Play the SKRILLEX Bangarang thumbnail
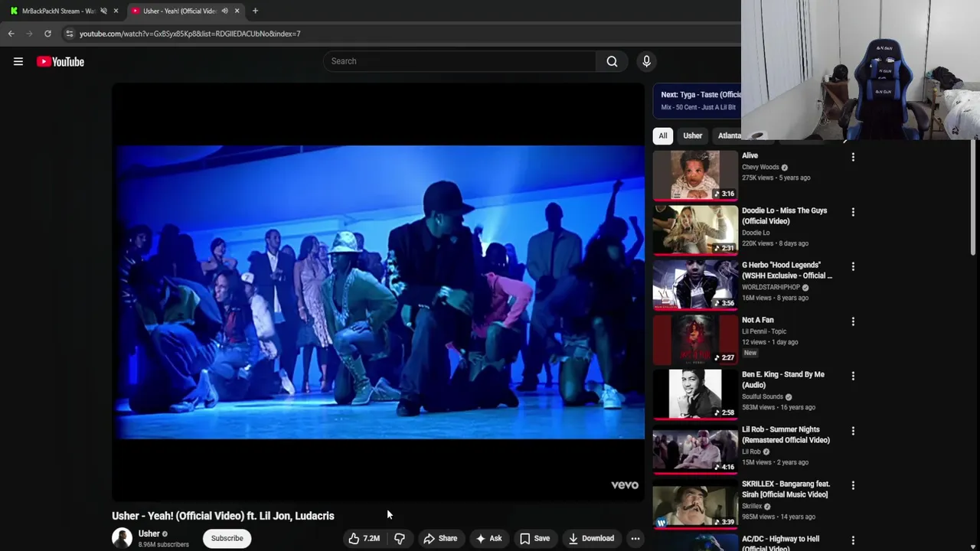The height and width of the screenshot is (551, 980). [x=695, y=504]
